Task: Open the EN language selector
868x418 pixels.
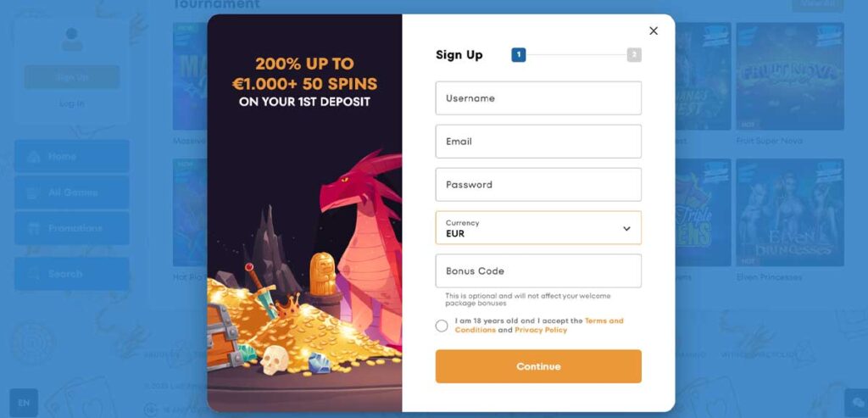Action: [x=24, y=403]
